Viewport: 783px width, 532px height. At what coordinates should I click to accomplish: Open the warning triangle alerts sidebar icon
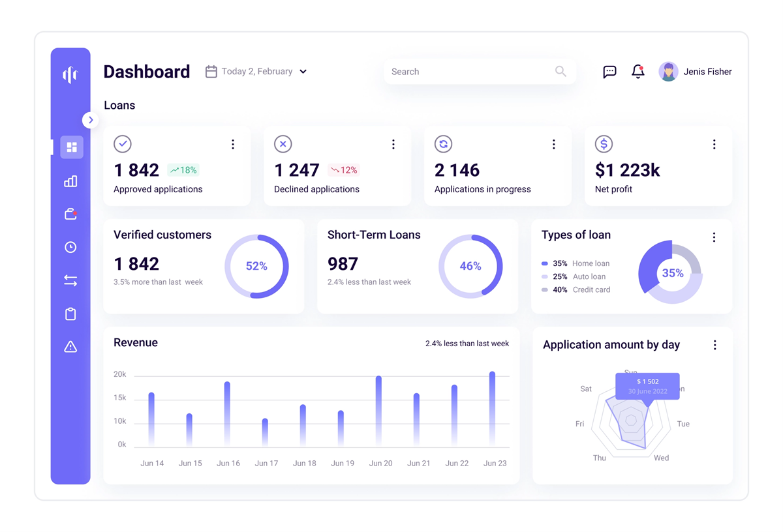(70, 347)
